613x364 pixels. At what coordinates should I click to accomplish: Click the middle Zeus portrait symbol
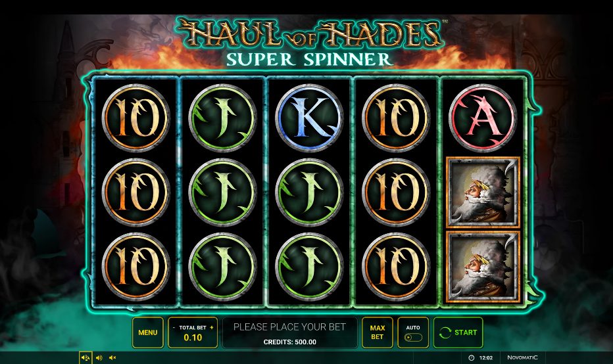coord(482,192)
